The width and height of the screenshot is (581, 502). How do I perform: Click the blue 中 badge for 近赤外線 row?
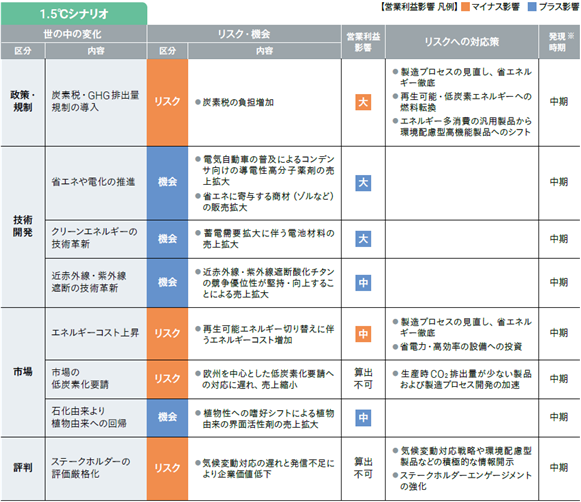click(x=363, y=283)
